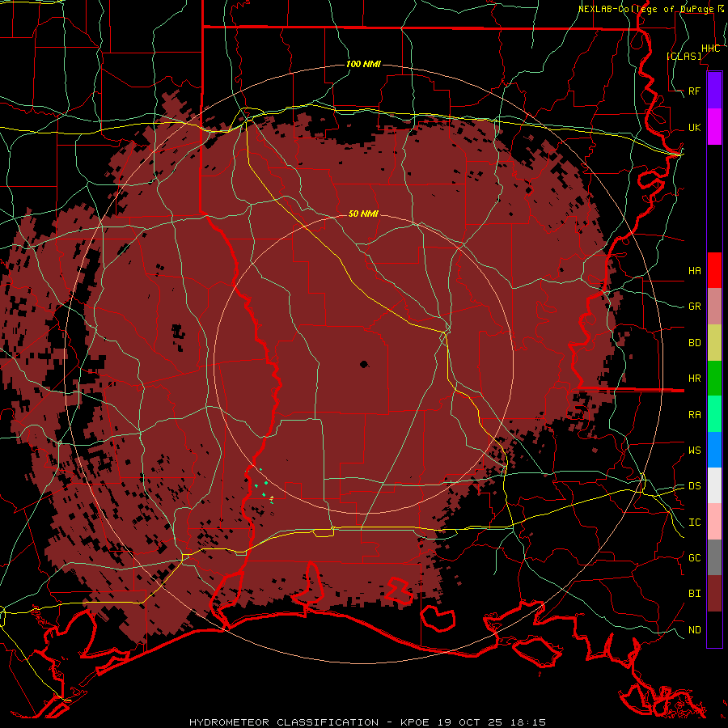This screenshot has width=728, height=728.
Task: Click the 50 NMI range ring label
Action: pos(363,214)
